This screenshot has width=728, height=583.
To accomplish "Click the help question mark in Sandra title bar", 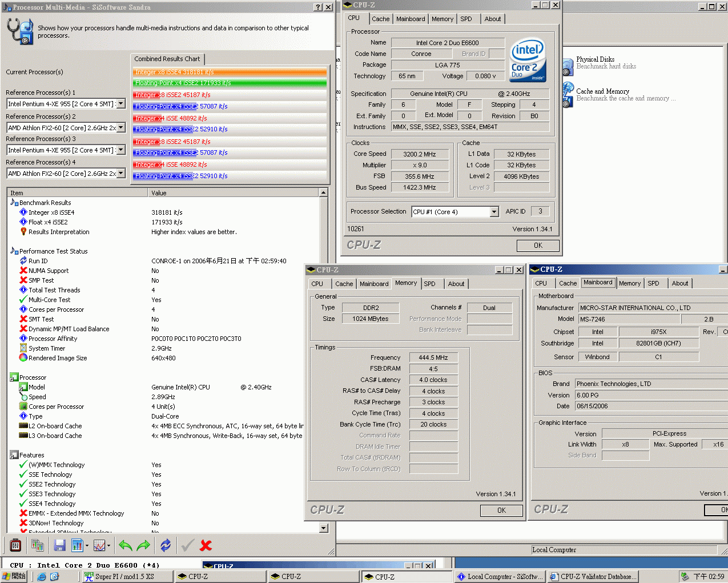I will tap(318, 7).
